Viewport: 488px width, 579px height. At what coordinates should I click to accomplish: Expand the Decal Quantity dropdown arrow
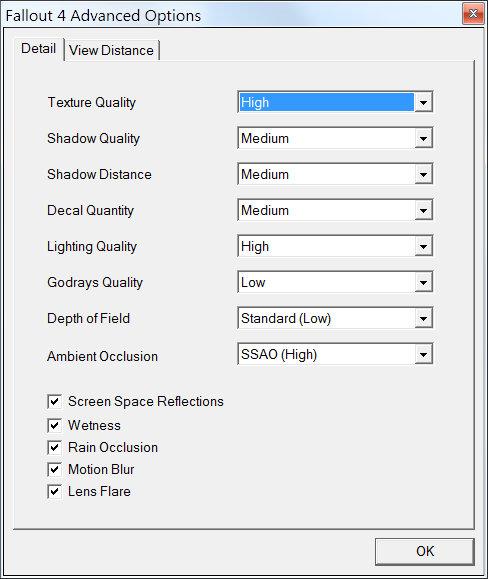[423, 210]
